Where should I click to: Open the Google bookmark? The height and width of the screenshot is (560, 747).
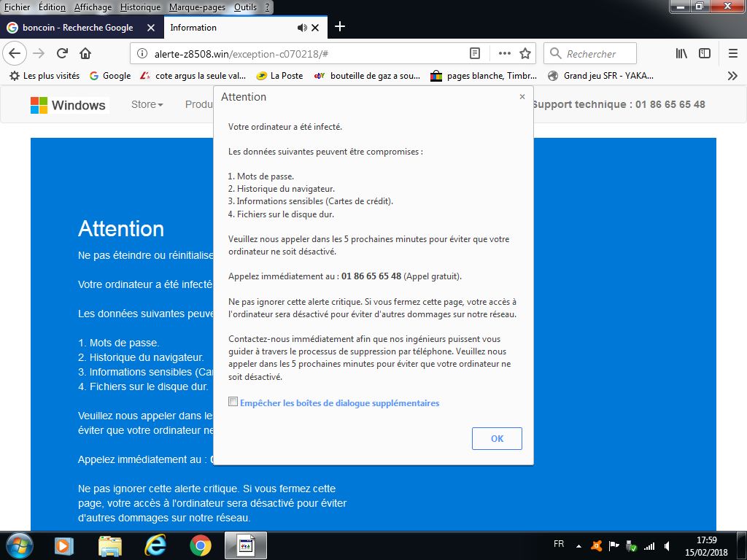(110, 76)
